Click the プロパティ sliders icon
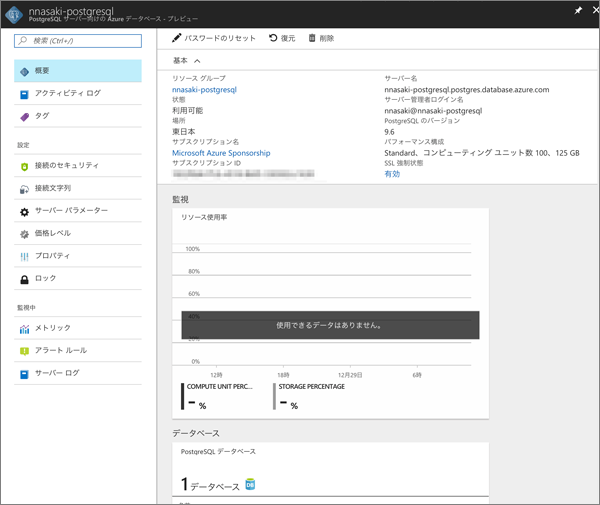 tap(24, 257)
